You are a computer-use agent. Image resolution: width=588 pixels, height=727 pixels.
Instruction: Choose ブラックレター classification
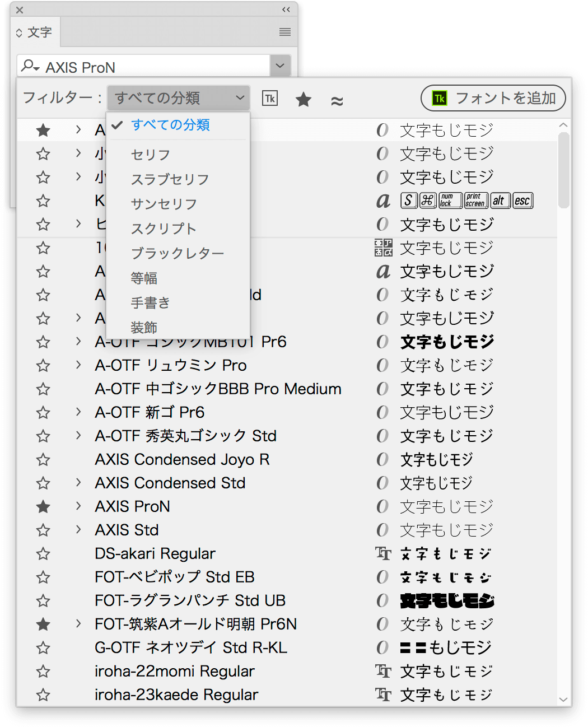(x=178, y=253)
